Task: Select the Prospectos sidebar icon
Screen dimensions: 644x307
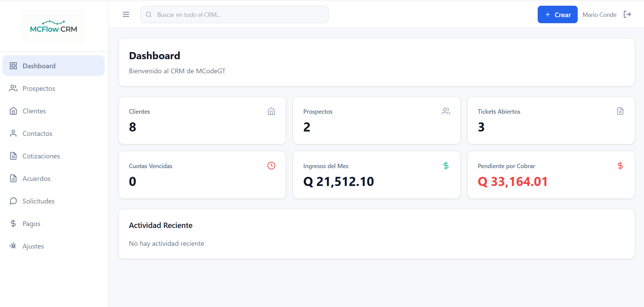Action: coord(13,88)
